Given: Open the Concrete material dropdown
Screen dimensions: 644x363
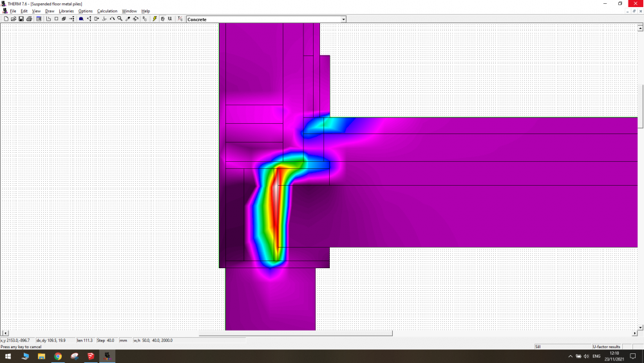Looking at the screenshot, I should (x=343, y=19).
